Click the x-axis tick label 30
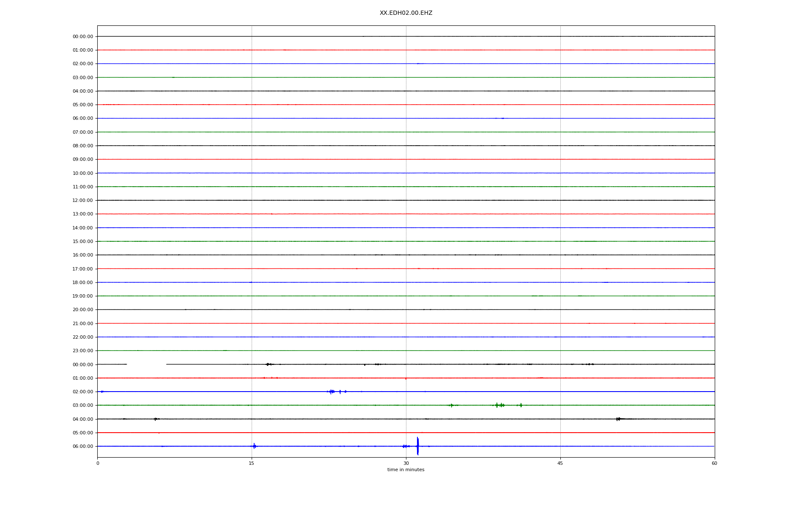The width and height of the screenshot is (812, 508). (406, 463)
